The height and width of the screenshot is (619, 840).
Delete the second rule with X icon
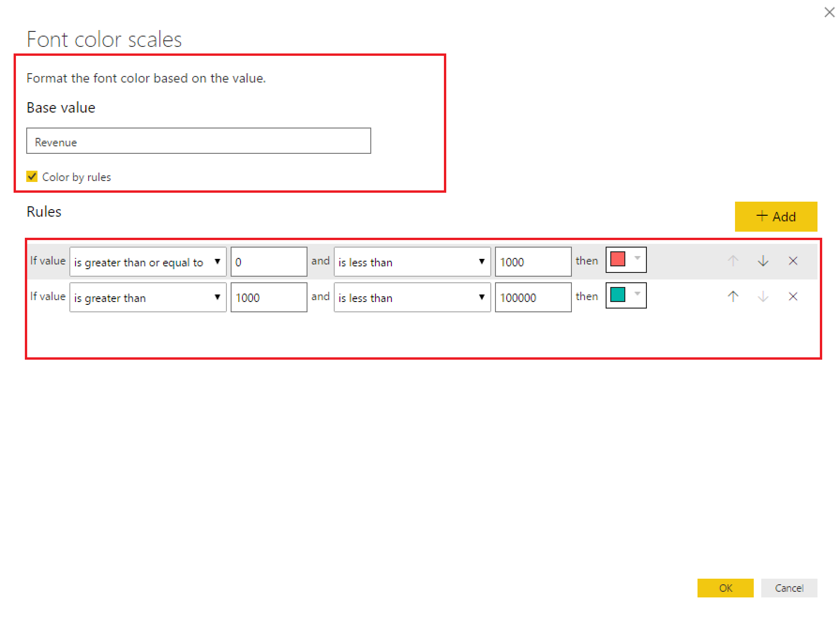point(793,297)
